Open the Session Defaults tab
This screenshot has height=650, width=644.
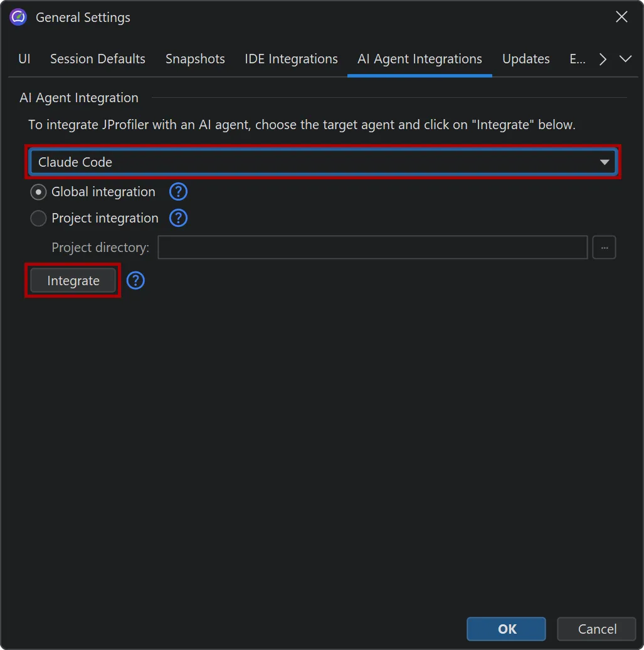point(98,59)
